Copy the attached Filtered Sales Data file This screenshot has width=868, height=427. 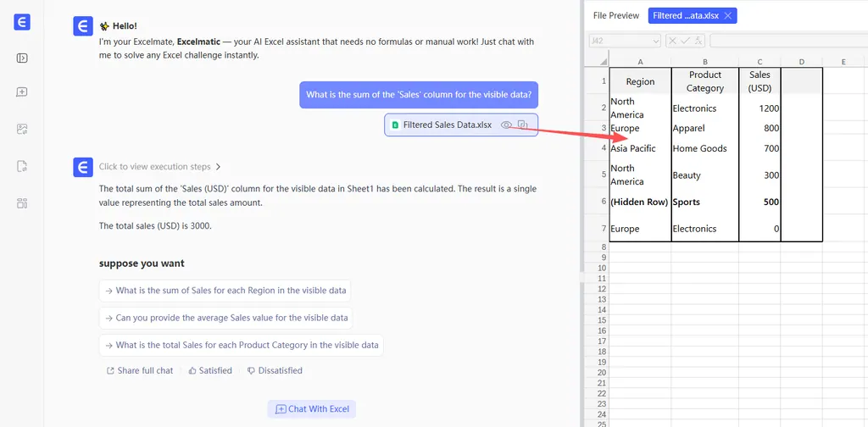pyautogui.click(x=523, y=125)
